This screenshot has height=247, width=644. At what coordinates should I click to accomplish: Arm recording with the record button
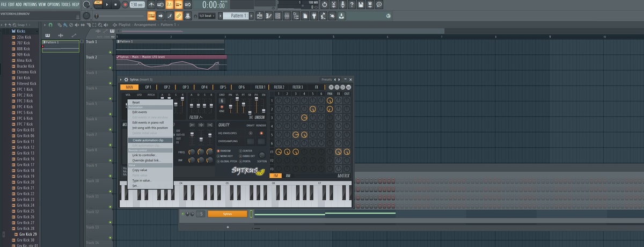125,4
